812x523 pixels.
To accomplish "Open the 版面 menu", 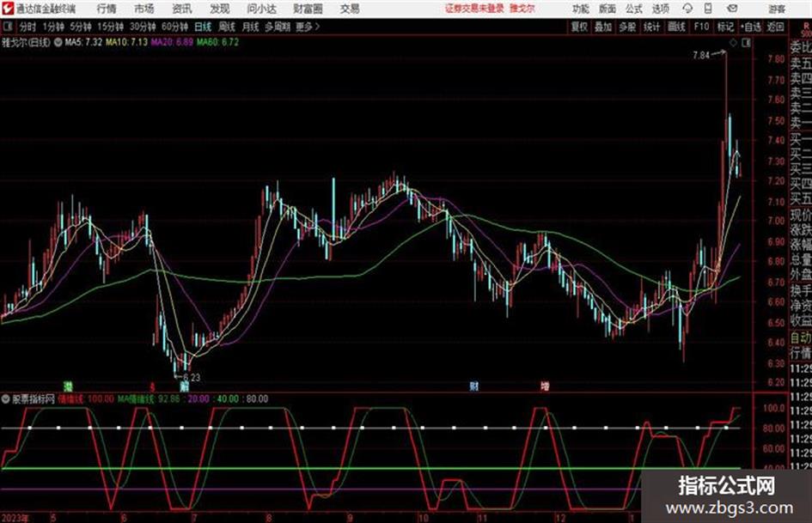I will click(607, 9).
